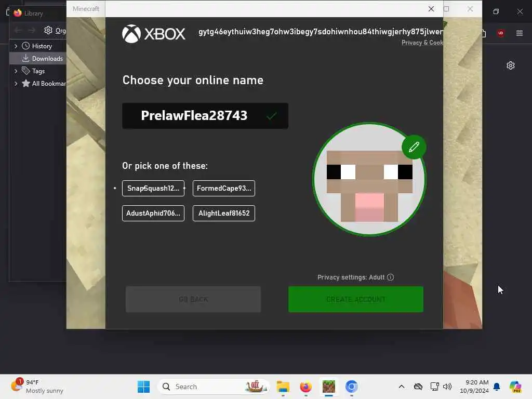Open the Windows Start menu
Image resolution: width=532 pixels, height=399 pixels.
tap(143, 387)
